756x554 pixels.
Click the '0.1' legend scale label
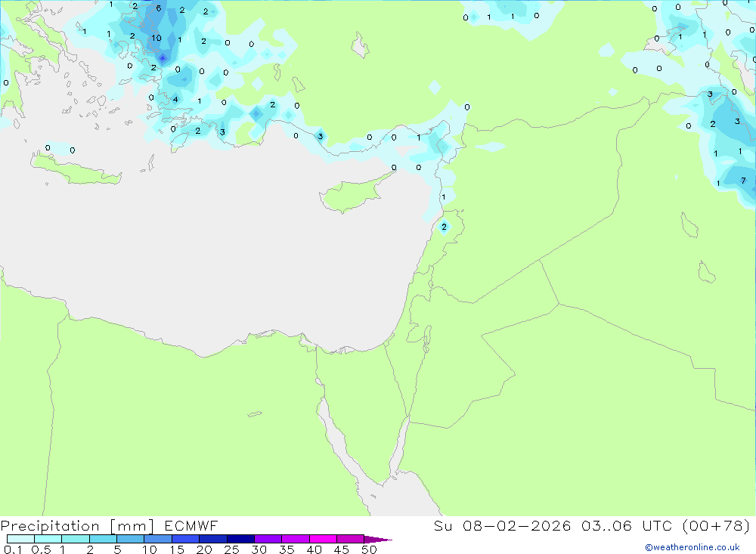pyautogui.click(x=13, y=549)
